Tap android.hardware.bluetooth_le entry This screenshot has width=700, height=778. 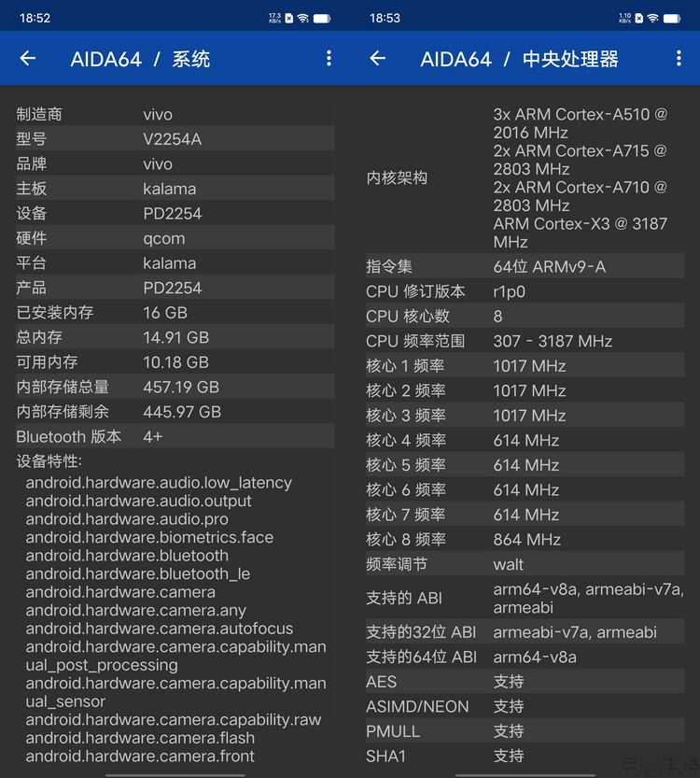[x=138, y=573]
